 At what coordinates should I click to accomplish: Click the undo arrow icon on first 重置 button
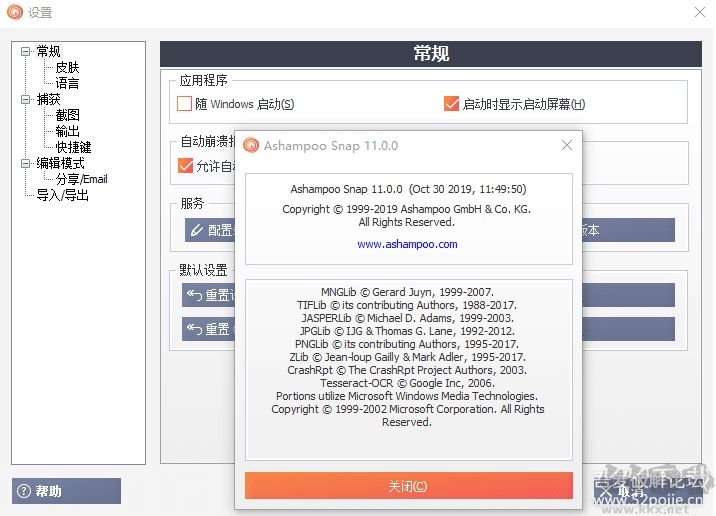coord(194,295)
